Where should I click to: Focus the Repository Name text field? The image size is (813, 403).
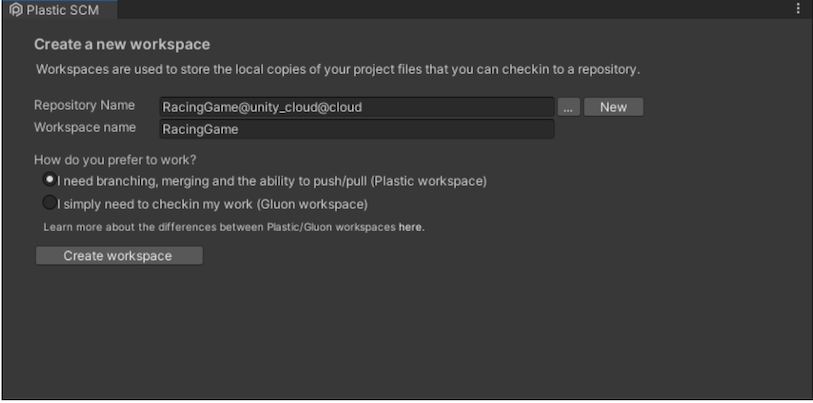coord(356,107)
